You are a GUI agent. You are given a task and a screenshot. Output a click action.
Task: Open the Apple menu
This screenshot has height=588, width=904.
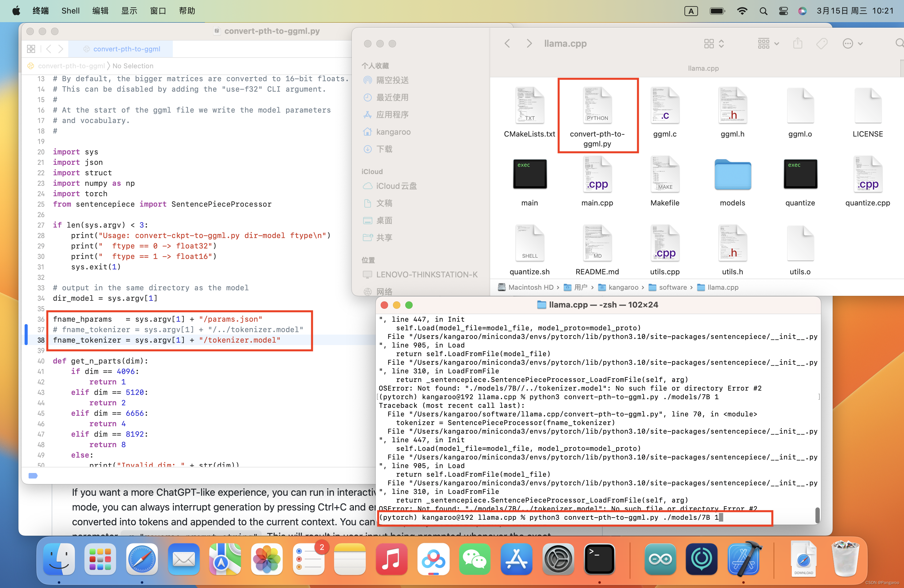tap(16, 11)
